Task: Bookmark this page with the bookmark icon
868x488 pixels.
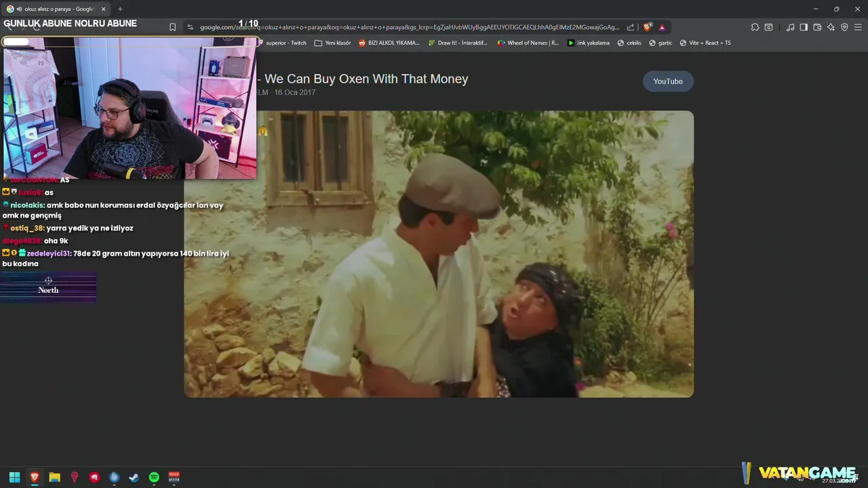Action: 172,27
